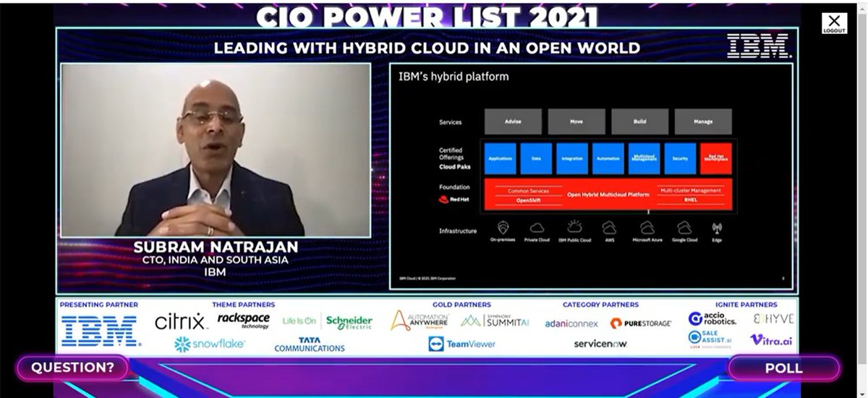Open the Automation Anywhere logo
The height and width of the screenshot is (398, 868).
coord(420,321)
